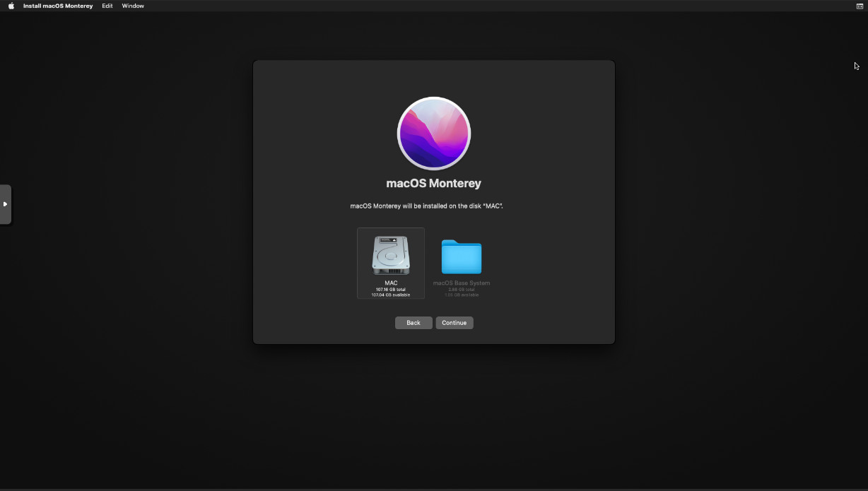The height and width of the screenshot is (491, 868).
Task: Open the Window menu
Action: (133, 6)
